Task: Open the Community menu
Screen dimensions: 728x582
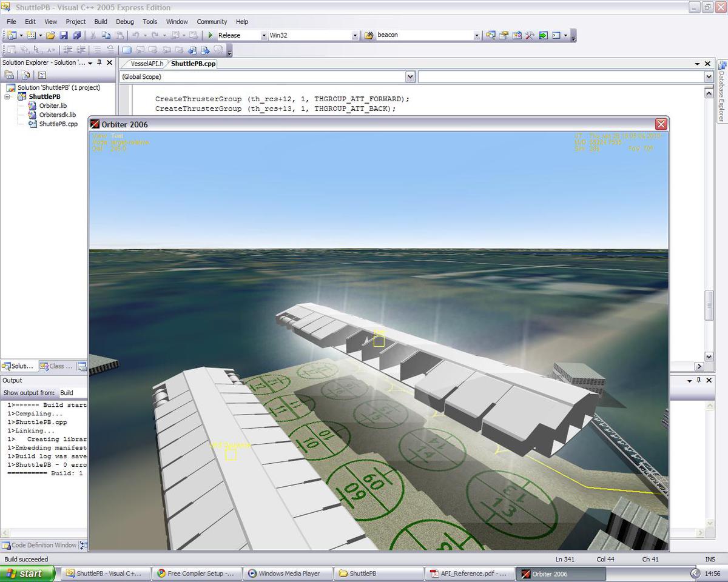Action: click(212, 21)
